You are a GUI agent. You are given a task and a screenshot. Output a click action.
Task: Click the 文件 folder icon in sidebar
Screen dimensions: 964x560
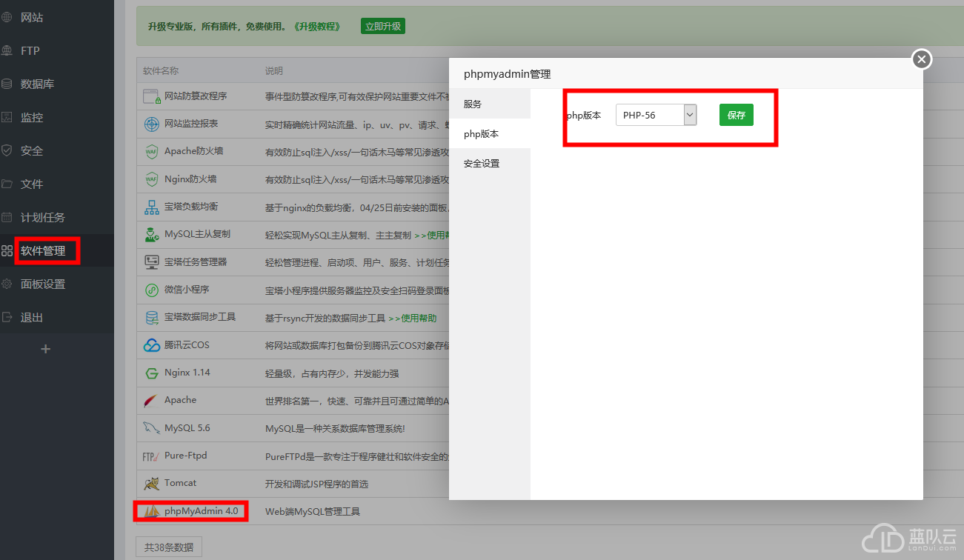(x=7, y=184)
